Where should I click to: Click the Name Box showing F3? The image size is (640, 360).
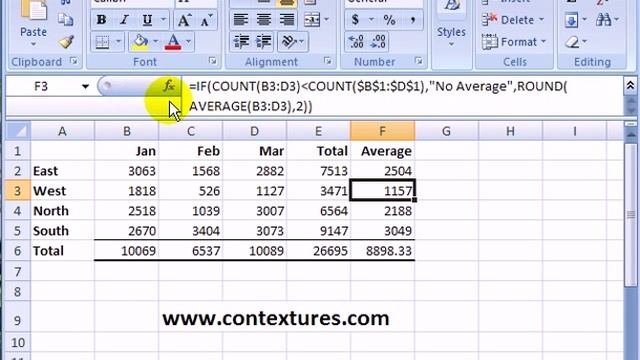coord(41,87)
